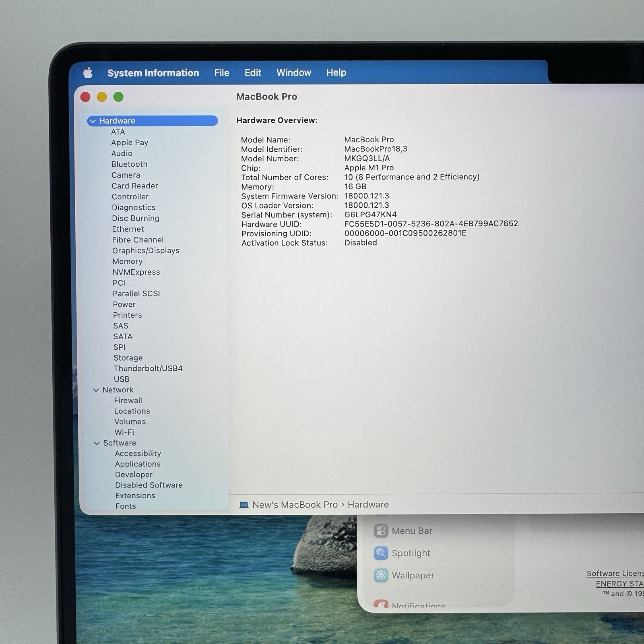Open the Help menu
The height and width of the screenshot is (644, 644).
coord(336,72)
